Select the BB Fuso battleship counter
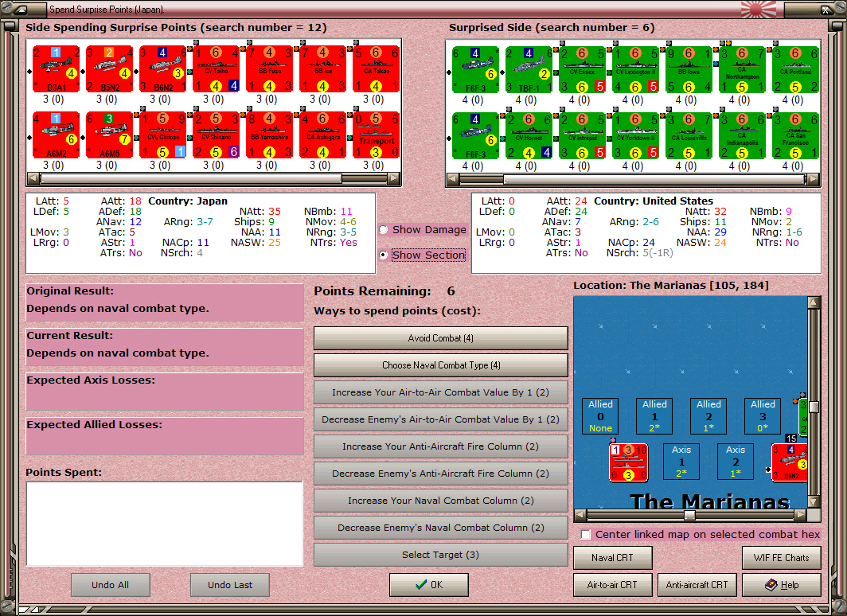This screenshot has height=616, width=847. click(x=270, y=69)
